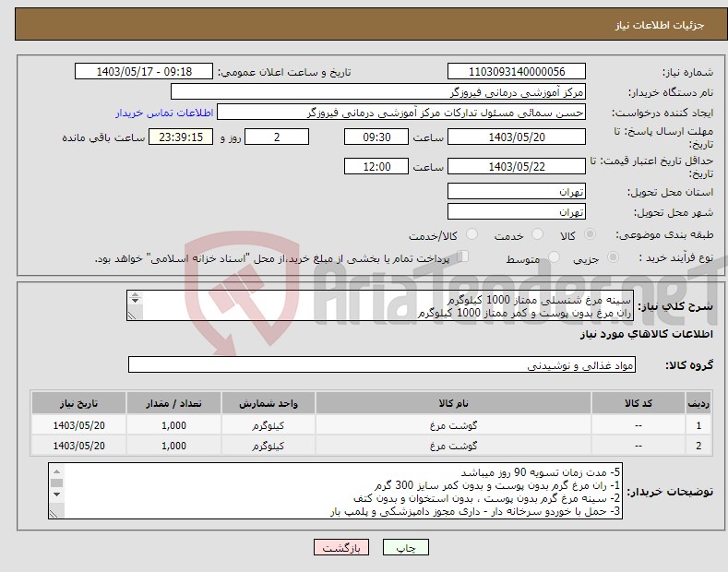Click the جزئیات اطلاعات نیاز header title

click(660, 25)
